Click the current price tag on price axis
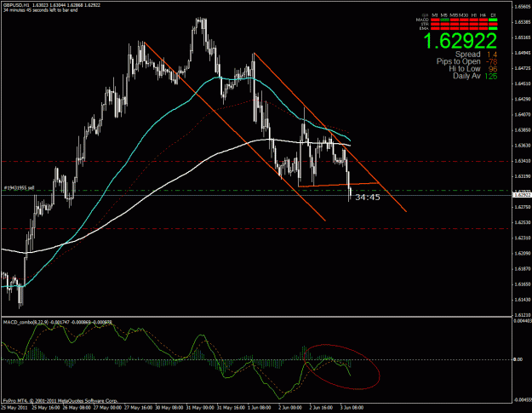The image size is (532, 413). click(x=522, y=195)
